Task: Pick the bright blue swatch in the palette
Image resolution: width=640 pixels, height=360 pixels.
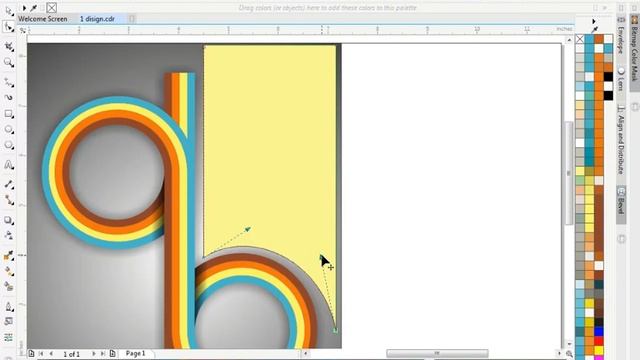Action: [x=599, y=331]
